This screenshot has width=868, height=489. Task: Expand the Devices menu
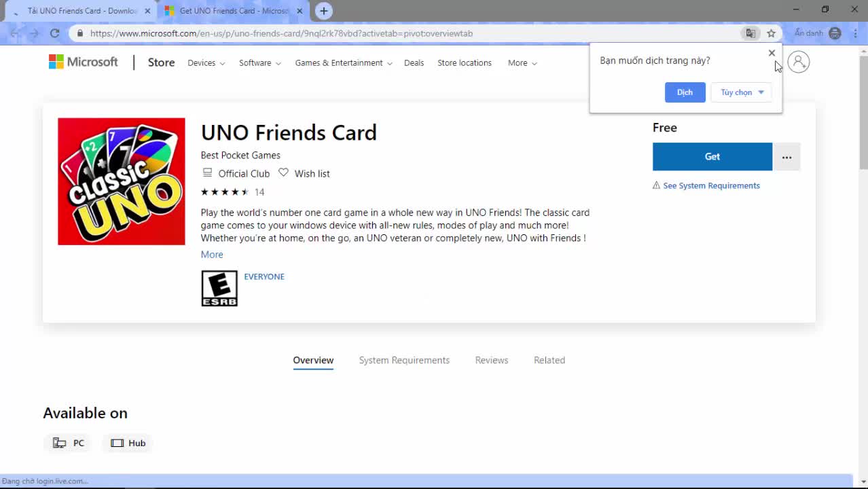[x=206, y=62]
